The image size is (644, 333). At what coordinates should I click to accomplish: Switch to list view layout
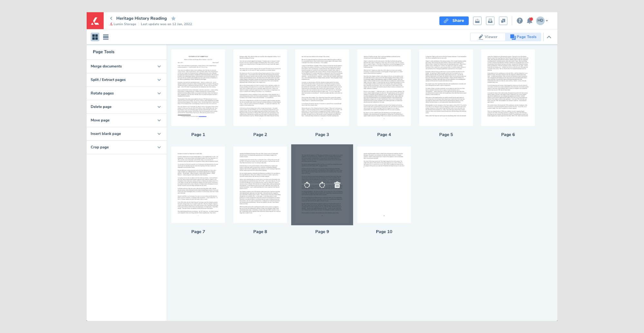click(106, 37)
